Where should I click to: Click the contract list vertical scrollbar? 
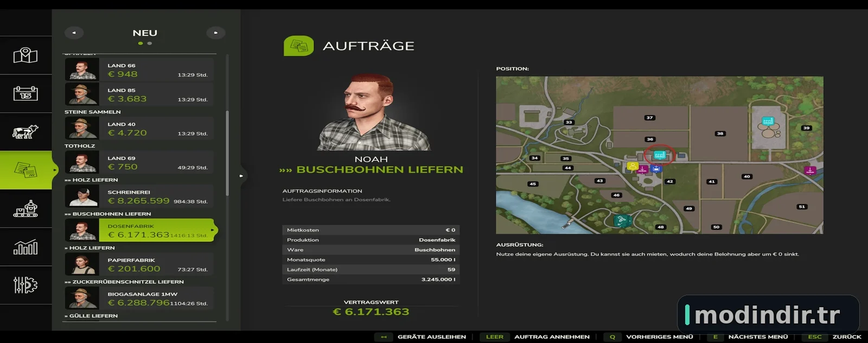[227, 154]
